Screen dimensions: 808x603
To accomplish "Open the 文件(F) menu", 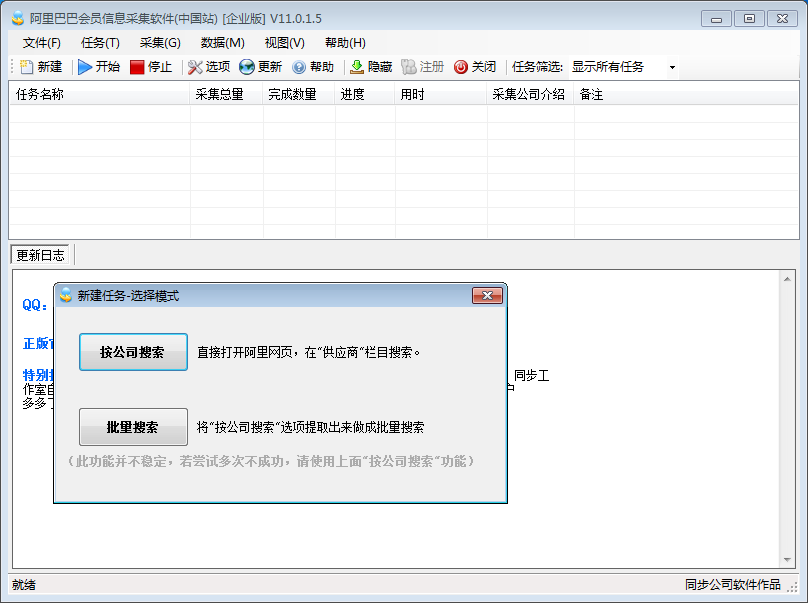I will (x=42, y=43).
